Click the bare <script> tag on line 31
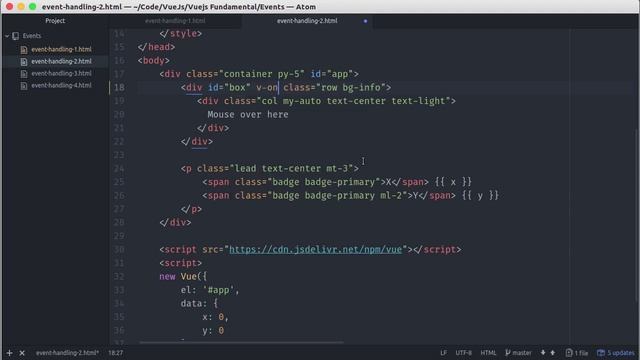640x360 pixels. [180, 263]
